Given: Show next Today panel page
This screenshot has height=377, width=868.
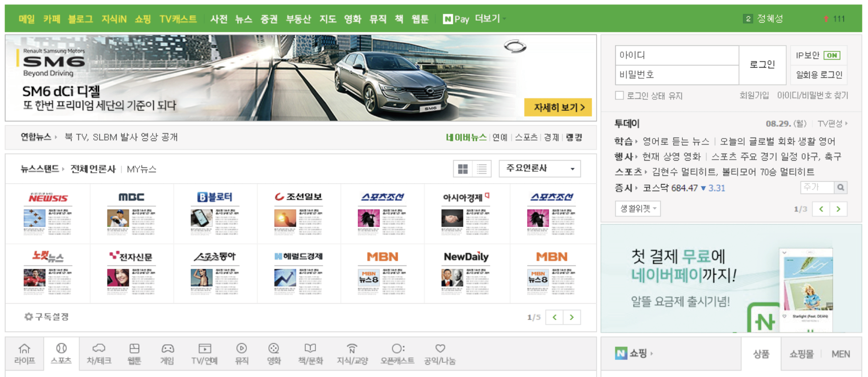Looking at the screenshot, I should (x=838, y=209).
